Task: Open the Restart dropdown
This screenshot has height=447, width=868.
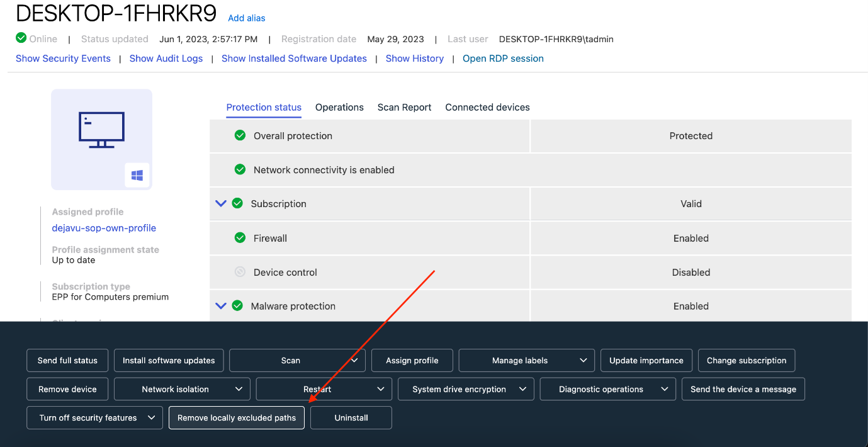Action: [x=324, y=389]
